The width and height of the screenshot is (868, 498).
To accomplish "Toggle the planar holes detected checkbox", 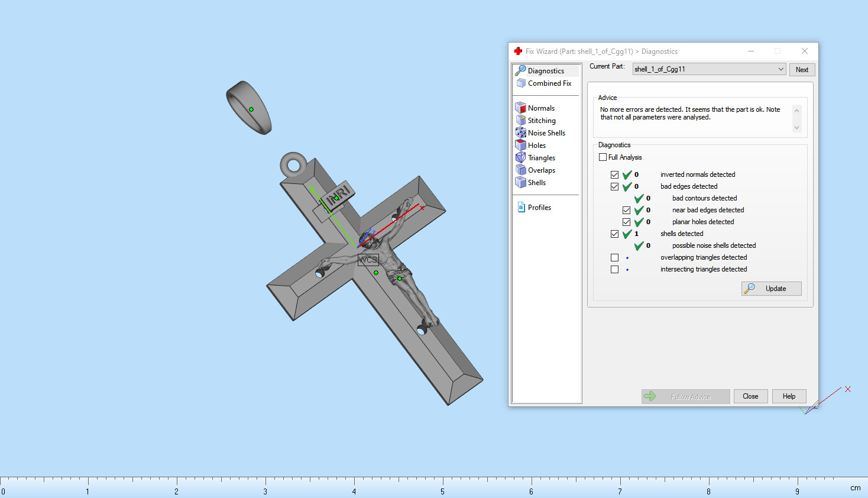I will click(x=626, y=222).
